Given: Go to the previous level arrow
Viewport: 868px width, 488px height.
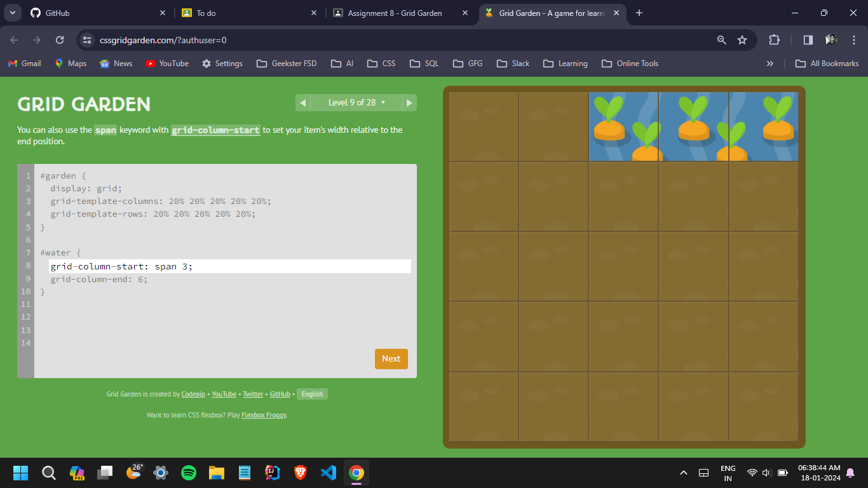Looking at the screenshot, I should (302, 103).
